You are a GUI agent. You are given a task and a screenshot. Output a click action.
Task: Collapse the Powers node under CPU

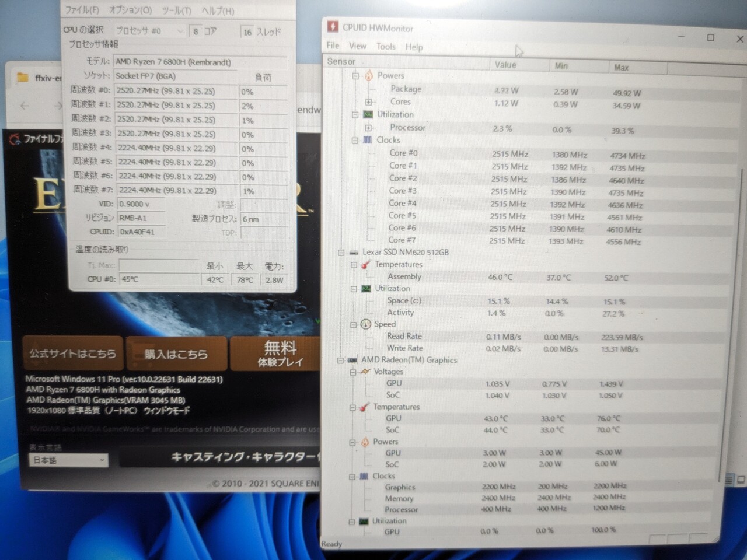(x=355, y=76)
